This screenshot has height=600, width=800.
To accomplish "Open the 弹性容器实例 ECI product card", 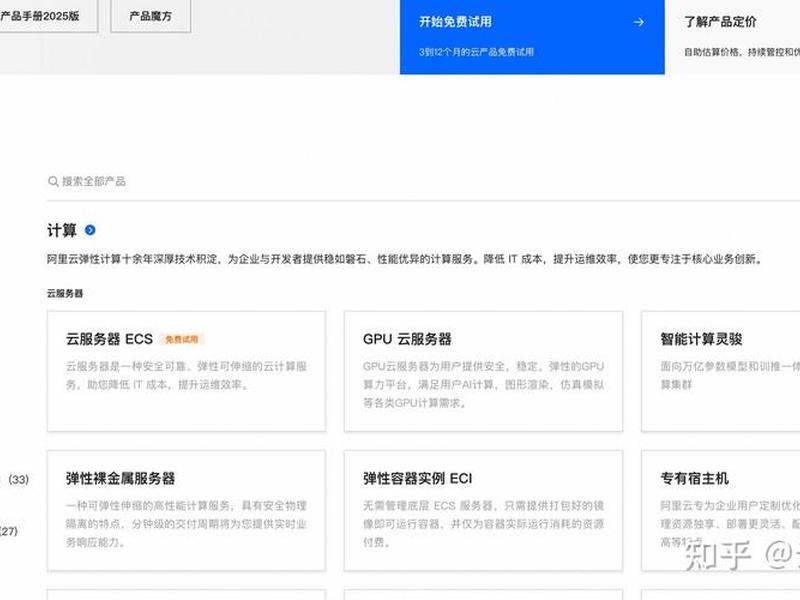I will coord(483,511).
